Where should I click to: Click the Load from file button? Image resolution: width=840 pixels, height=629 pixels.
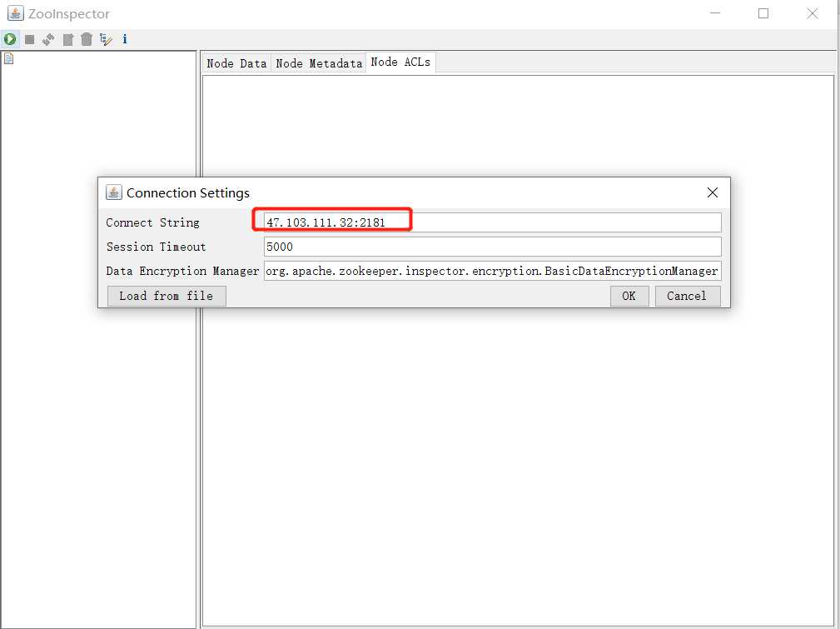click(x=167, y=296)
